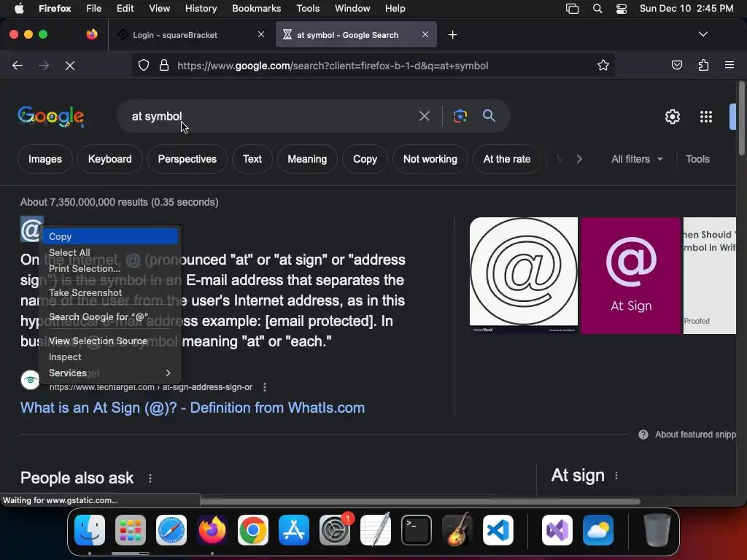Filter results by Images chip
747x560 pixels.
pyautogui.click(x=44, y=159)
